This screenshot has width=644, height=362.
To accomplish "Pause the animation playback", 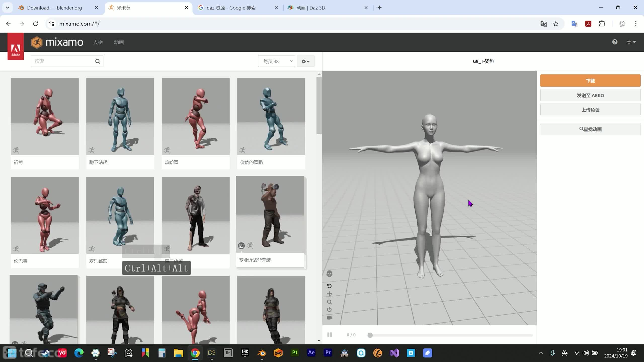I will pyautogui.click(x=330, y=335).
